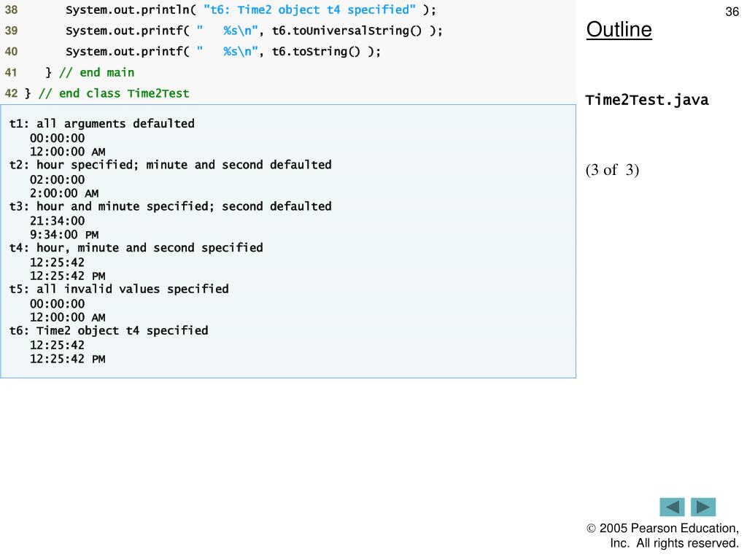Select the Time2Test.java file title
This screenshot has height=560, width=747.
coord(647,100)
